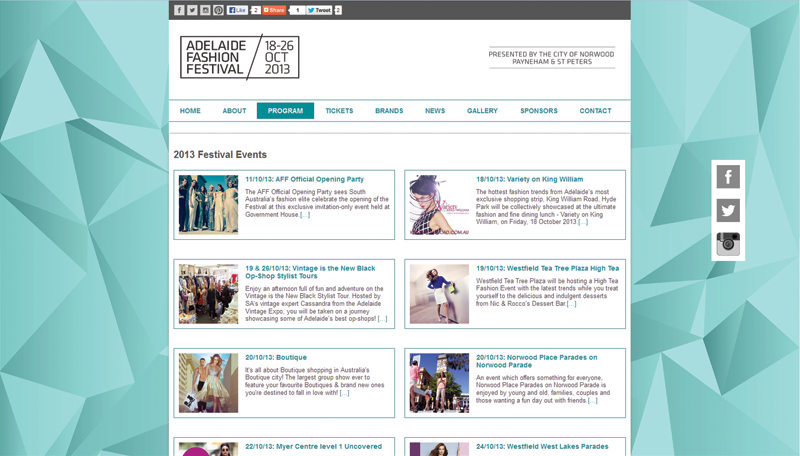Open Vintage is the New Black event link
800x456 pixels.
tap(310, 272)
